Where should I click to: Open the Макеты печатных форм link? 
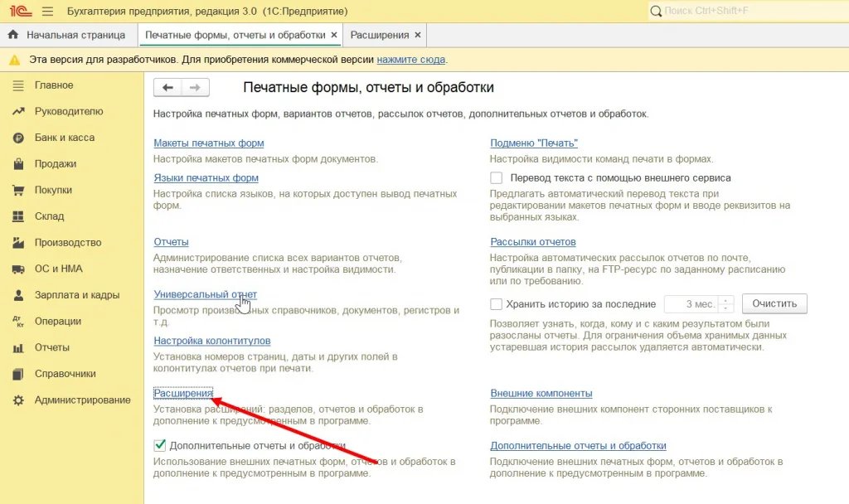209,143
